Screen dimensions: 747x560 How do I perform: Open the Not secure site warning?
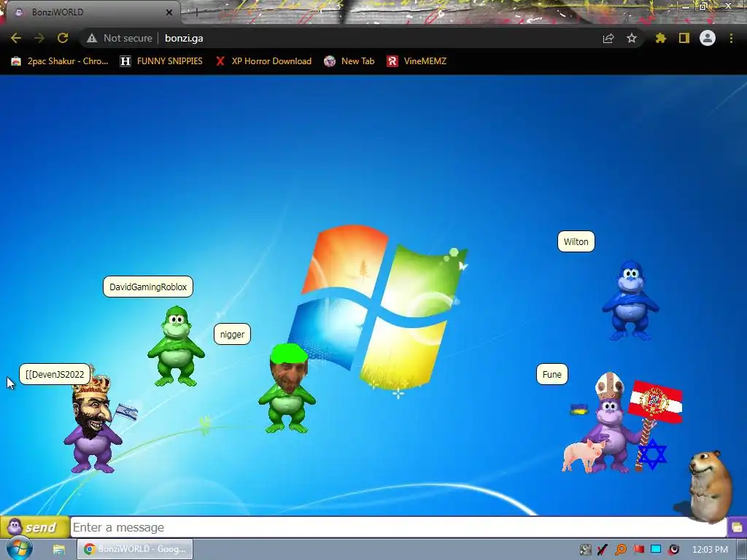tap(120, 38)
